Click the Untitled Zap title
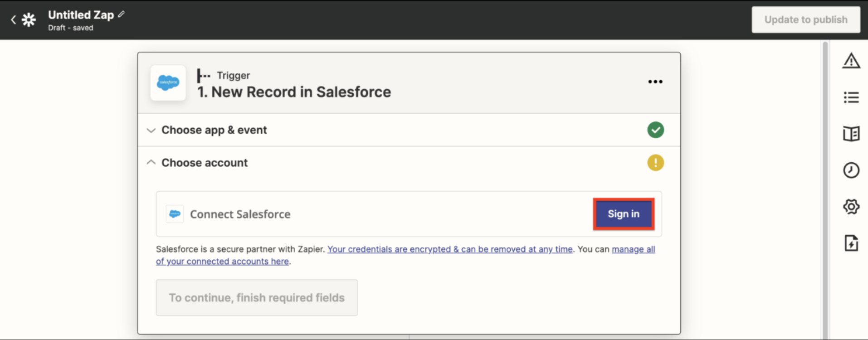 coord(81,15)
